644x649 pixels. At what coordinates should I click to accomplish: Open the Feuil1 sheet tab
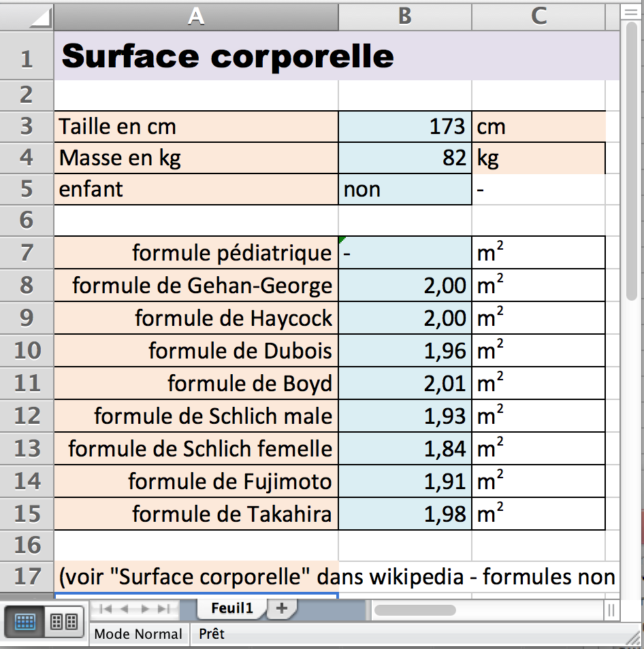[231, 608]
